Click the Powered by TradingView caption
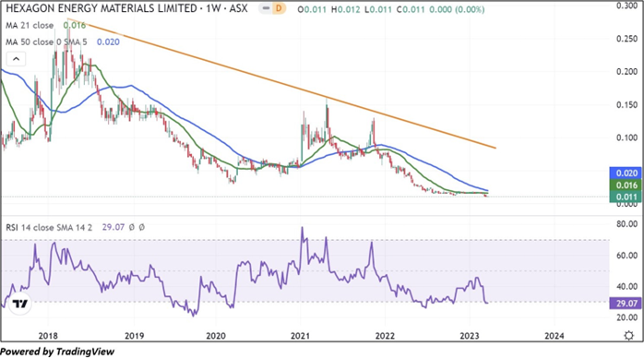This screenshot has height=358, width=644. (x=57, y=352)
